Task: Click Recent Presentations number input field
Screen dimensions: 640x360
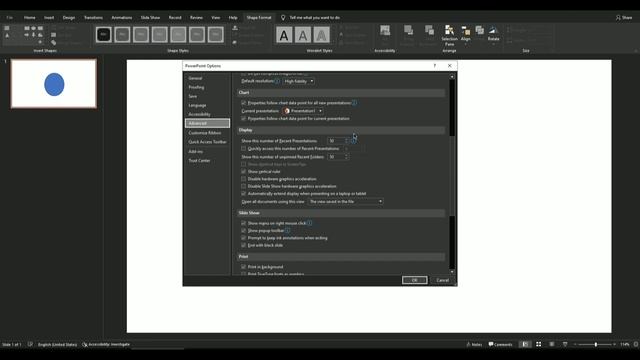Action: [336, 141]
